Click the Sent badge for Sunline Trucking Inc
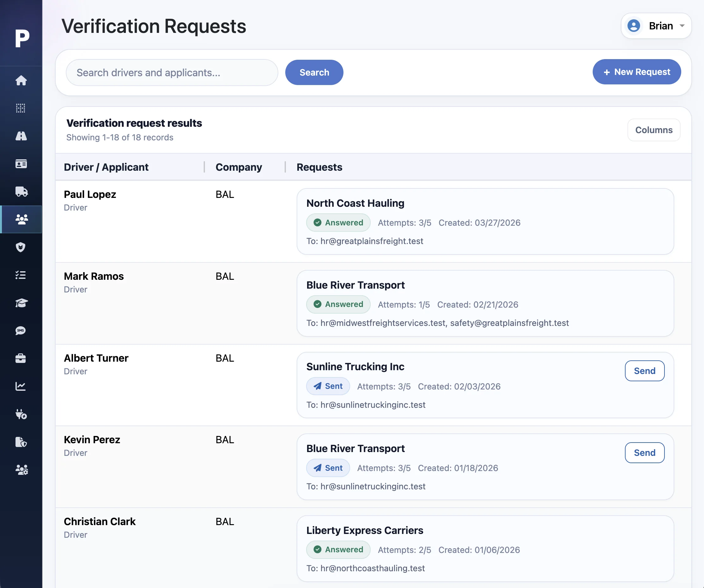704x588 pixels. click(x=328, y=386)
